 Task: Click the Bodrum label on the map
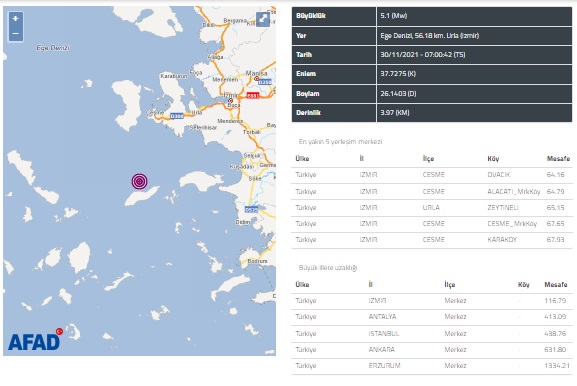257,261
